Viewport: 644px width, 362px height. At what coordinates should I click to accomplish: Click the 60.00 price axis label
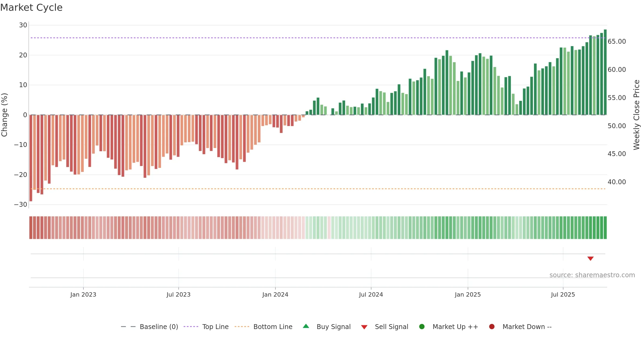(617, 70)
